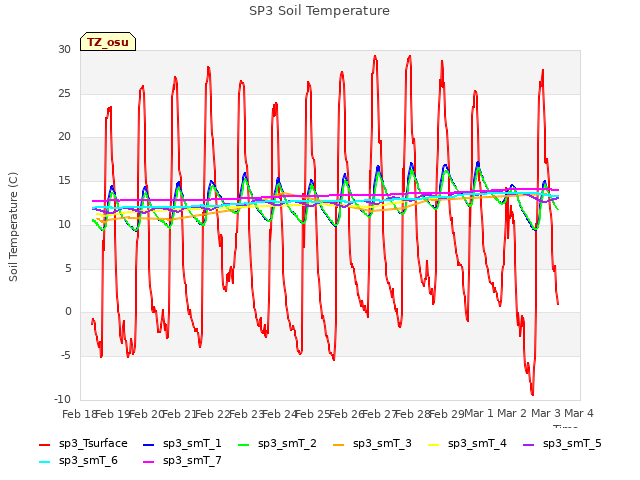
Task: Toggle sp3_smT_5 legend entry
Action: (x=562, y=444)
